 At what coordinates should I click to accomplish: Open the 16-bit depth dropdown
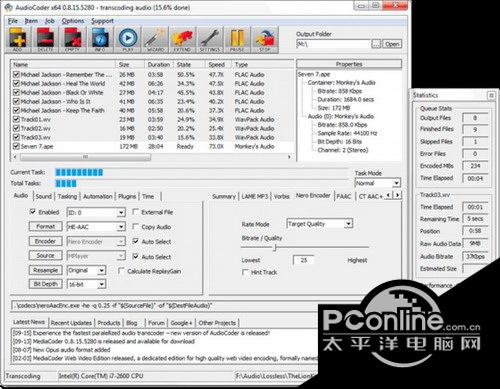(102, 284)
